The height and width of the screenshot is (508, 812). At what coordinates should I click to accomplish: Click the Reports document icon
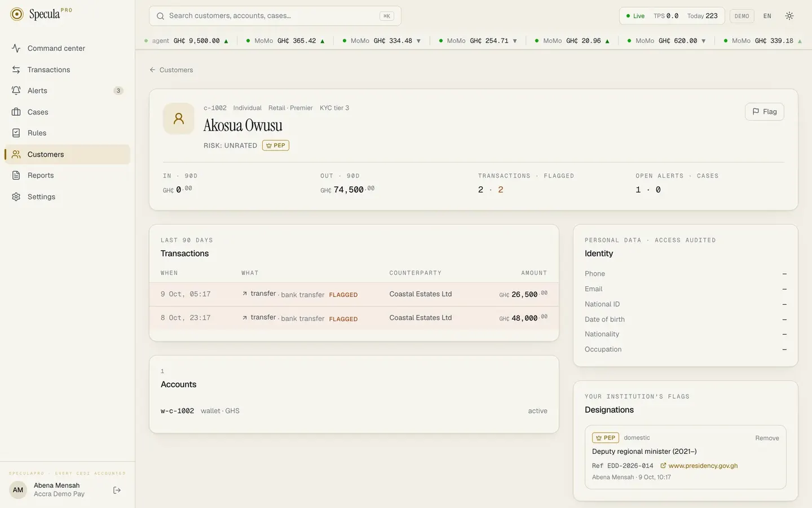point(16,176)
